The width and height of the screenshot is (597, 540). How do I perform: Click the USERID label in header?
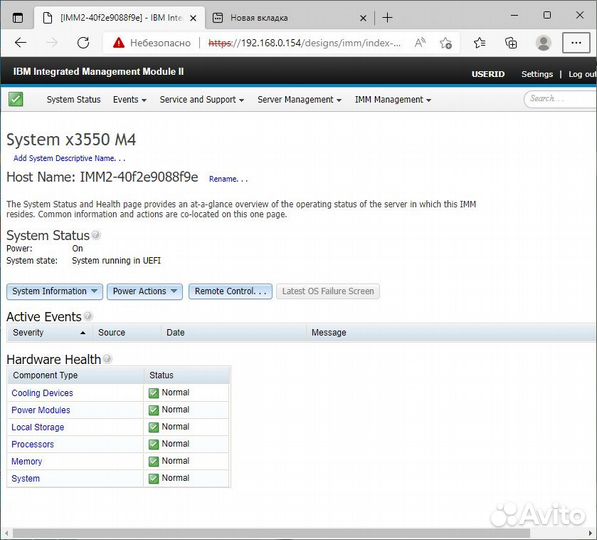point(488,74)
